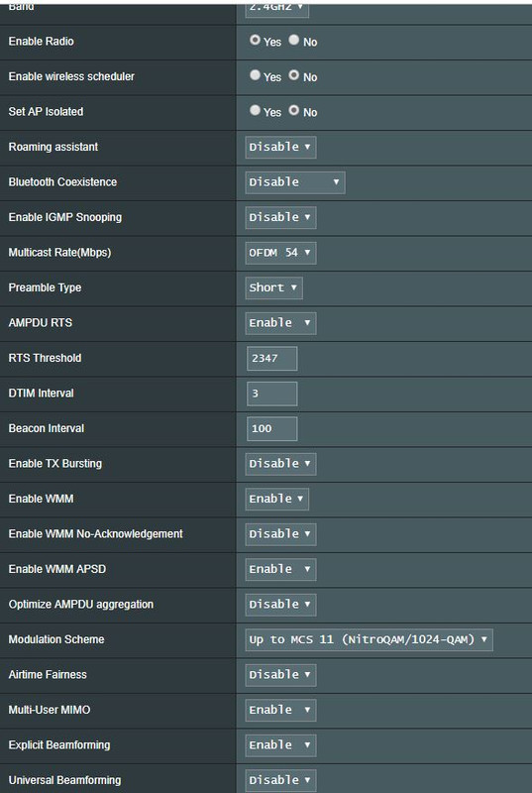Click the Multicast Rate(Mbps) label
Viewport: 532px width, 793px height.
(x=59, y=253)
